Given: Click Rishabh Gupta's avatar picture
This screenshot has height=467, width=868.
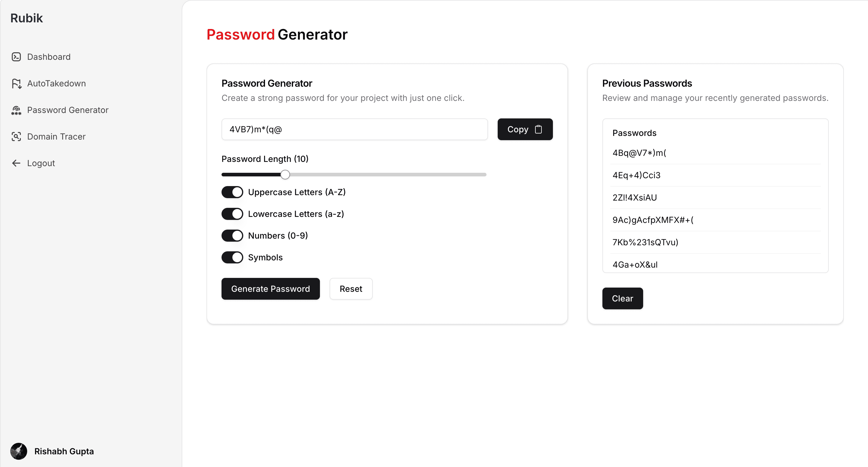Looking at the screenshot, I should click(x=18, y=451).
